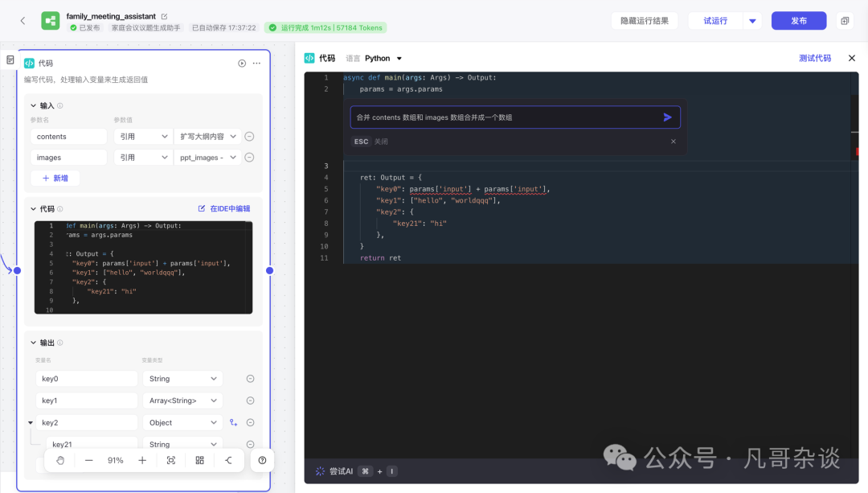Close the code editor panel
Viewport: 868px width, 493px height.
pos(852,58)
